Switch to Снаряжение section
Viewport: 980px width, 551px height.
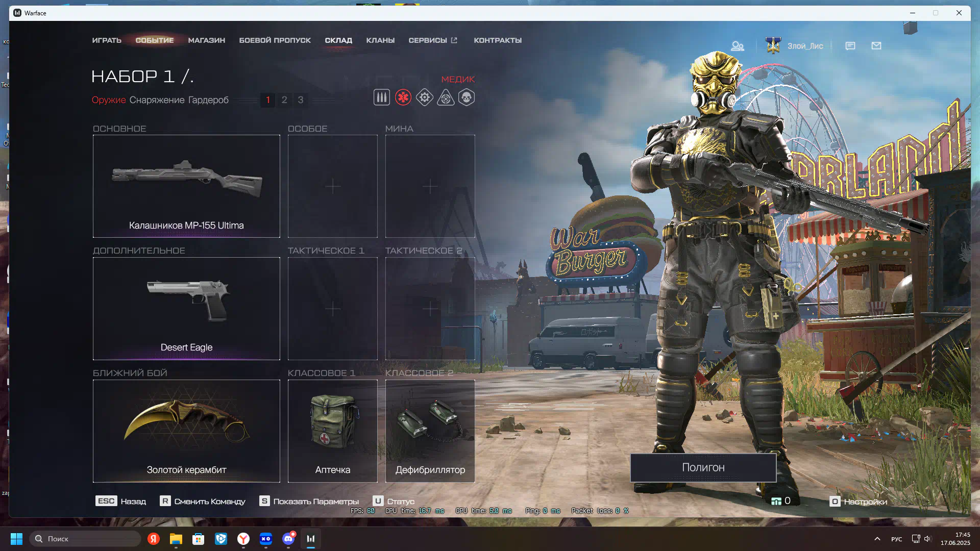157,100
